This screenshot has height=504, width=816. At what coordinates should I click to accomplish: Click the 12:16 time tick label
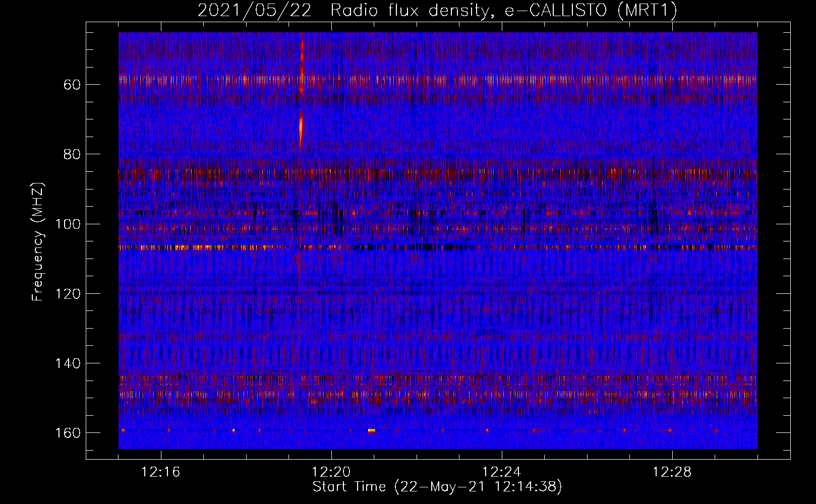[161, 472]
